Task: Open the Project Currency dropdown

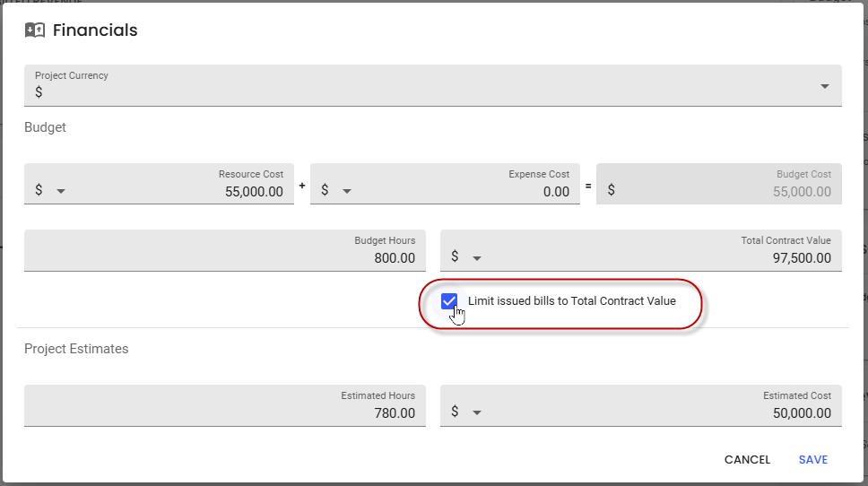Action: (x=824, y=86)
